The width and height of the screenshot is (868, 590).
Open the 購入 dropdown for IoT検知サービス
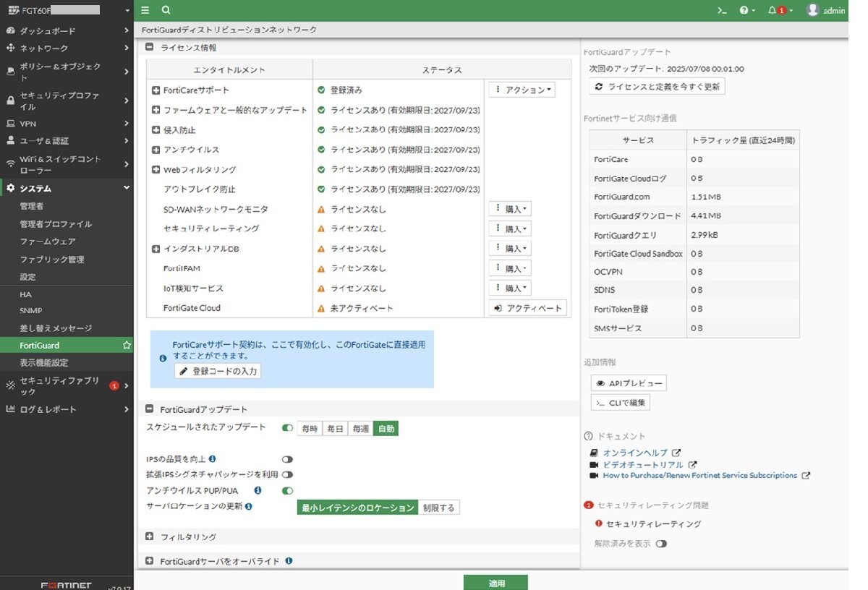(x=511, y=288)
